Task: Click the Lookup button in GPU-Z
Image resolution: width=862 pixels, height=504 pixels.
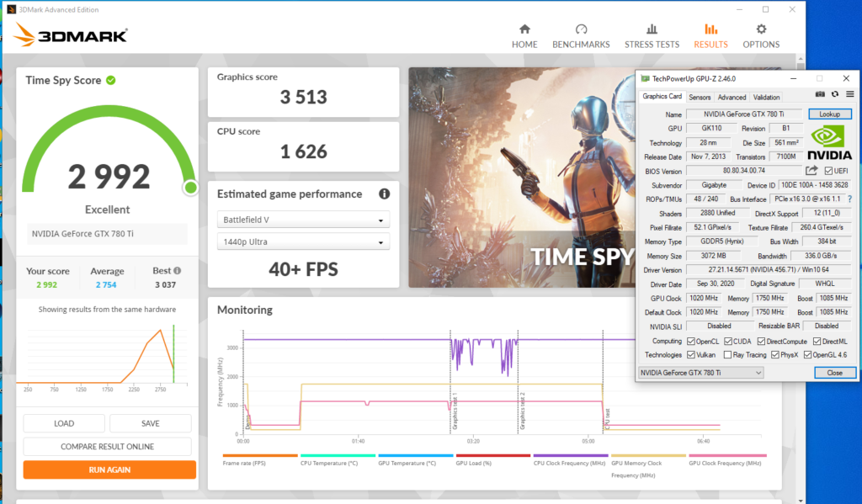Action: click(829, 114)
